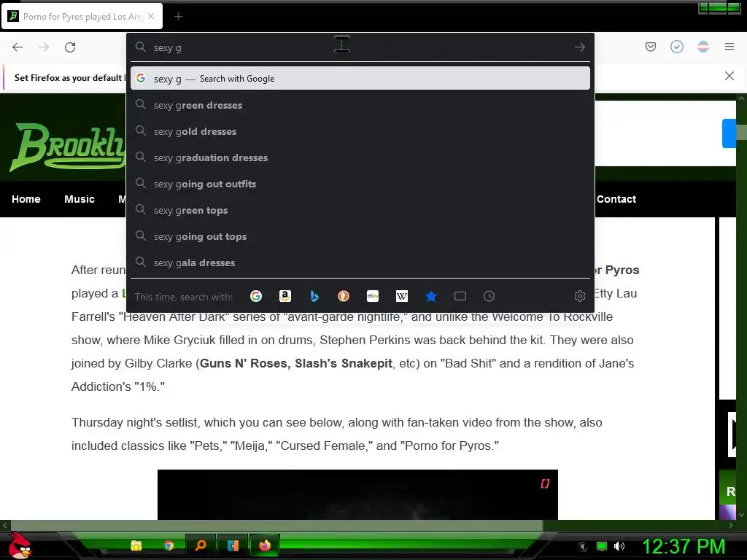
Task: Go forward with the forward arrow
Action: 44,47
